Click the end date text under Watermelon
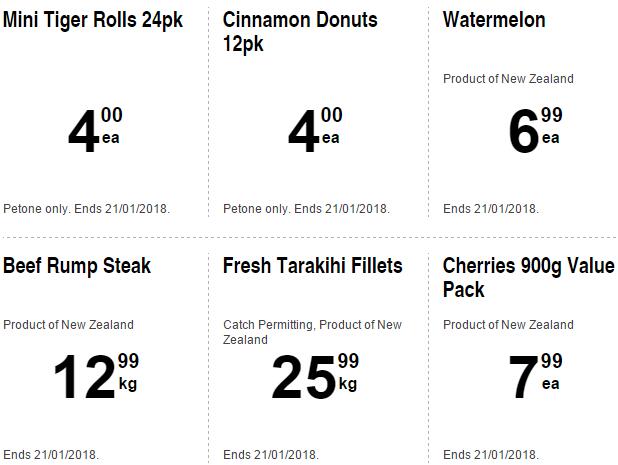Image resolution: width=618 pixels, height=465 pixels. [x=491, y=209]
